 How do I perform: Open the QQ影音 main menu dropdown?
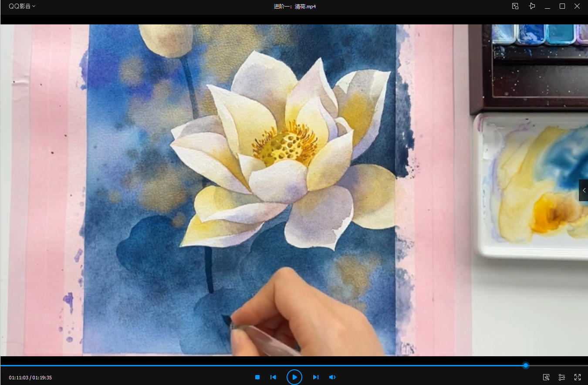tap(22, 6)
